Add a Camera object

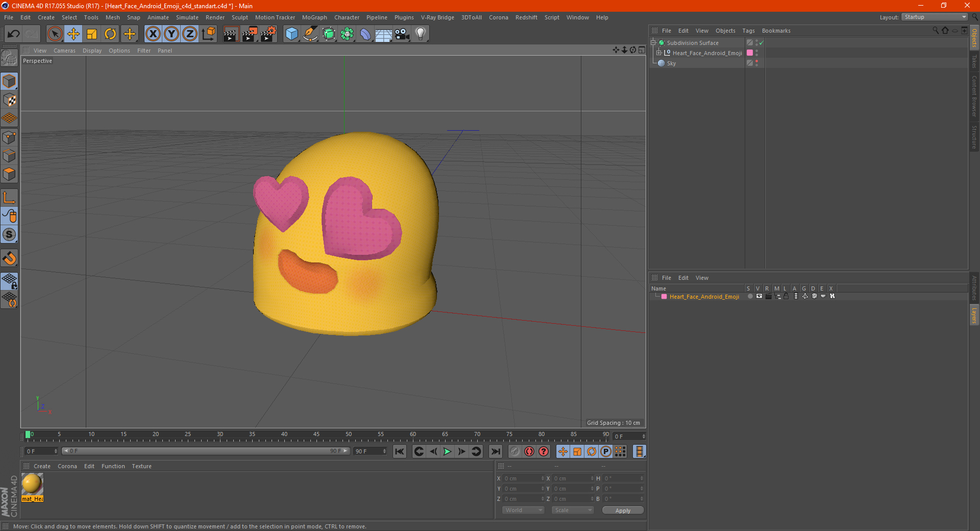[x=402, y=34]
